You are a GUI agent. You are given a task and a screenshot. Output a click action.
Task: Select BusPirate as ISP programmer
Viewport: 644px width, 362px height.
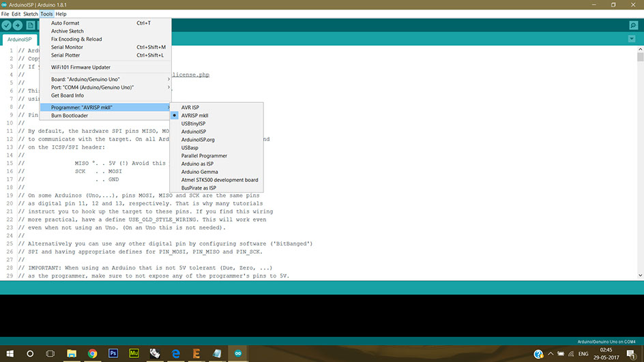(x=216, y=188)
